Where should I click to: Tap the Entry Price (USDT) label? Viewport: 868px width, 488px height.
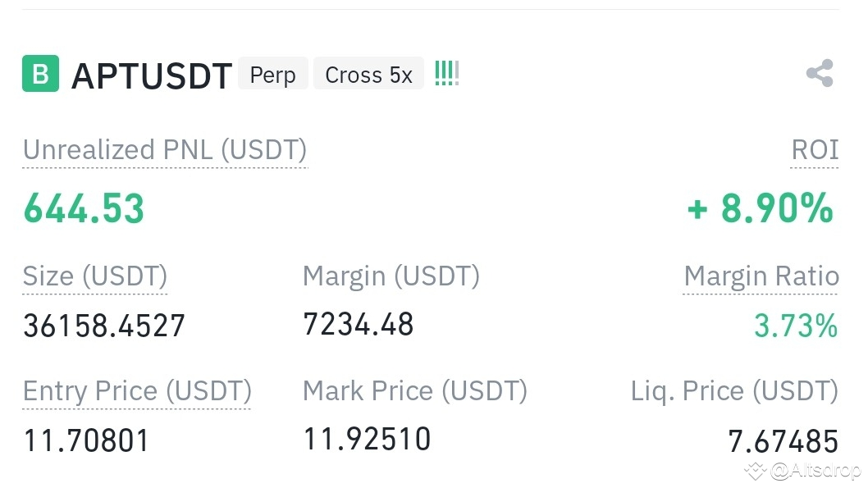[x=137, y=391]
